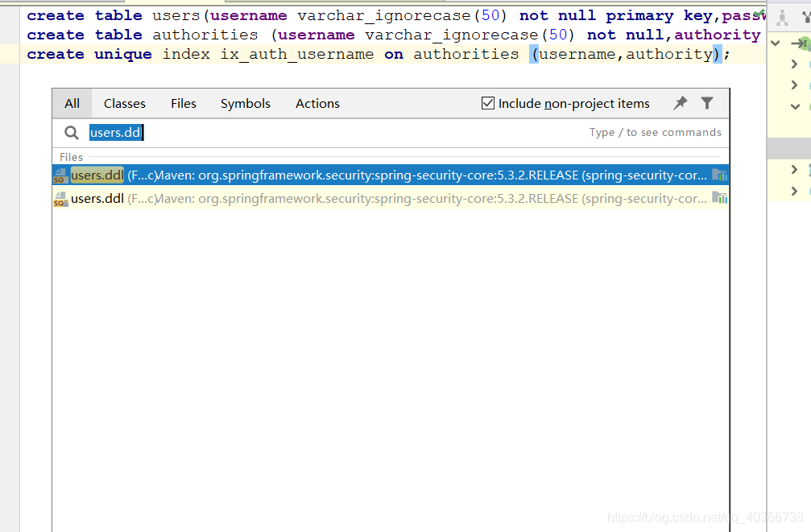Click the 'unique' keyword in editor
811x532 pixels.
point(123,54)
